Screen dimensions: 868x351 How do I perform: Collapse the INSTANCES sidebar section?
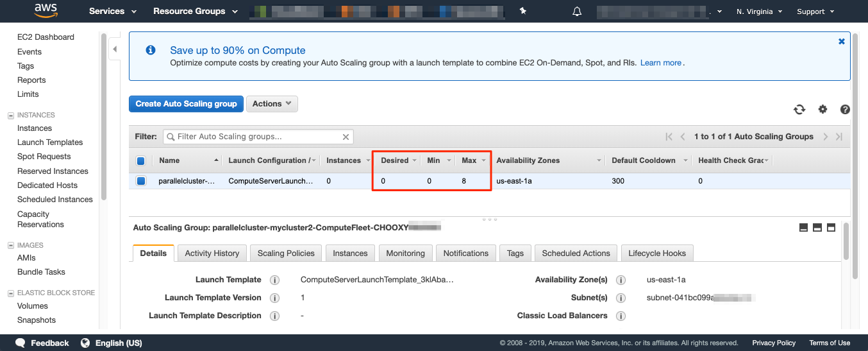[x=11, y=116]
